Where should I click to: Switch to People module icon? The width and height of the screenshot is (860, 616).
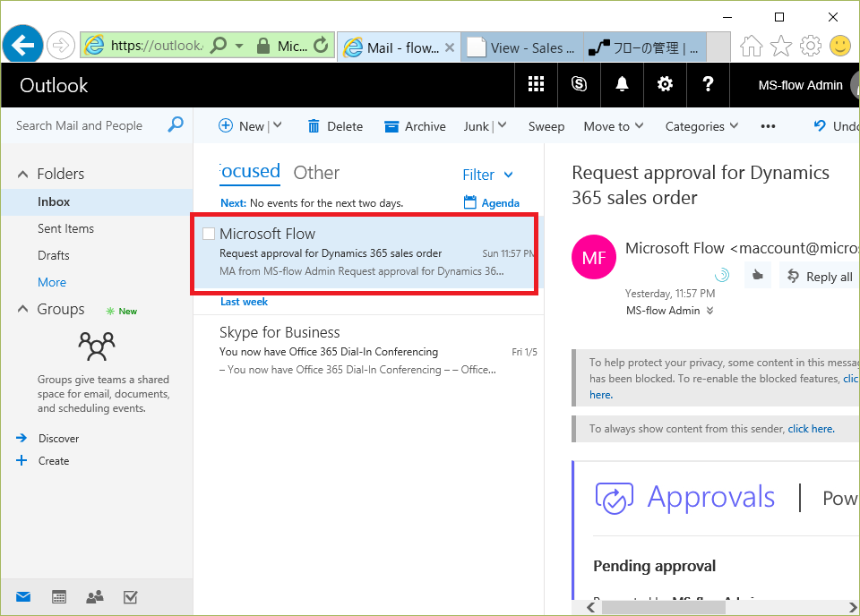click(95, 597)
